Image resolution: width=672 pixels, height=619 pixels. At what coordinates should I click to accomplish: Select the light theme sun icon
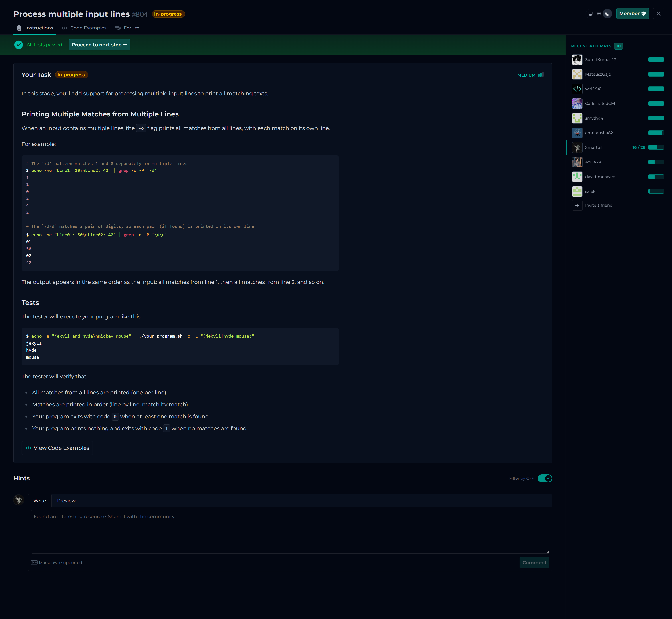[x=599, y=14]
